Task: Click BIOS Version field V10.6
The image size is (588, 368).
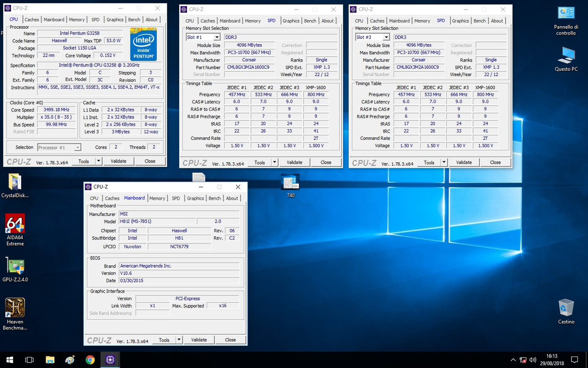Action: pyautogui.click(x=179, y=273)
